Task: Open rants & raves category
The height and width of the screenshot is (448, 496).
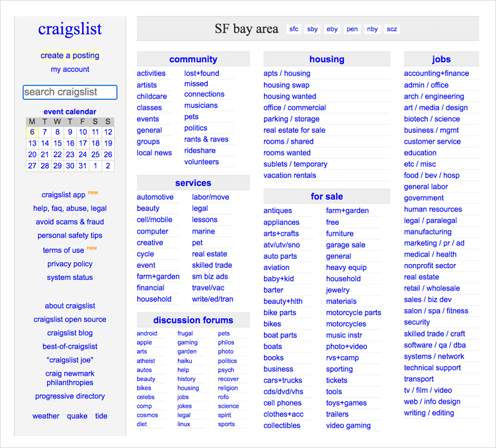Action: 206,140
